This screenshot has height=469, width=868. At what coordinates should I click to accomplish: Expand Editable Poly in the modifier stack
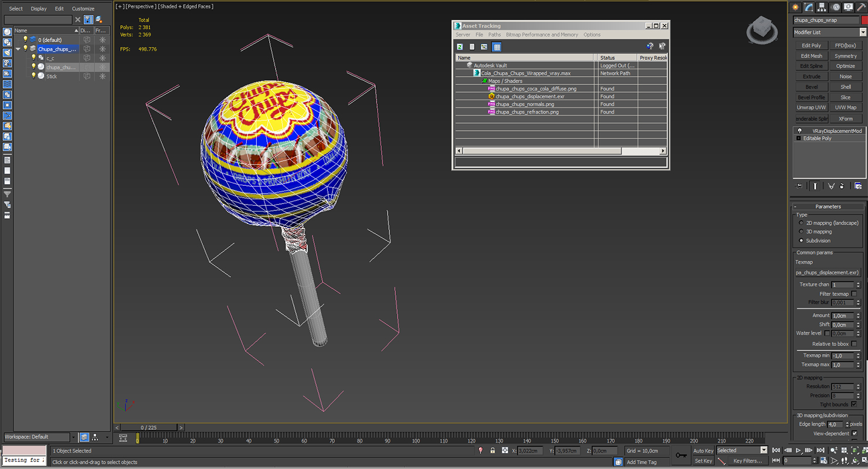[x=799, y=138]
